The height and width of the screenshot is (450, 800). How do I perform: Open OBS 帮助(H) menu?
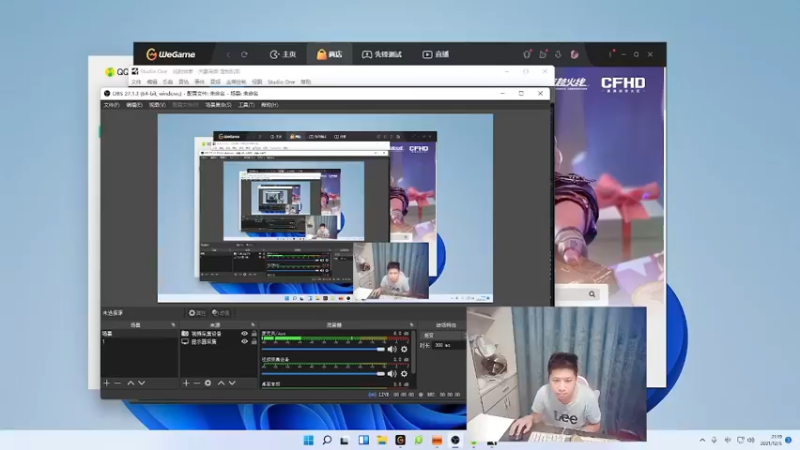tap(269, 105)
